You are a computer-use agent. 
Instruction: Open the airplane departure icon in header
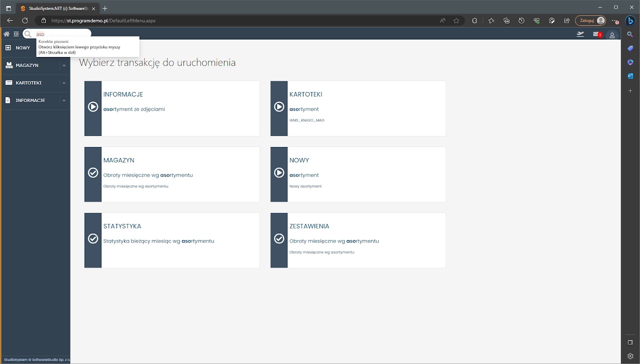coord(580,34)
